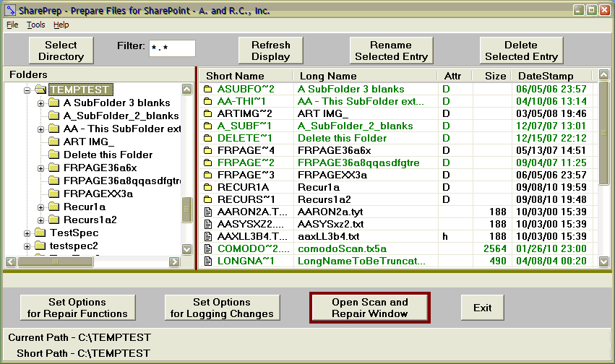Click Open Scan and Repair Window button
The width and height of the screenshot is (615, 364).
370,308
